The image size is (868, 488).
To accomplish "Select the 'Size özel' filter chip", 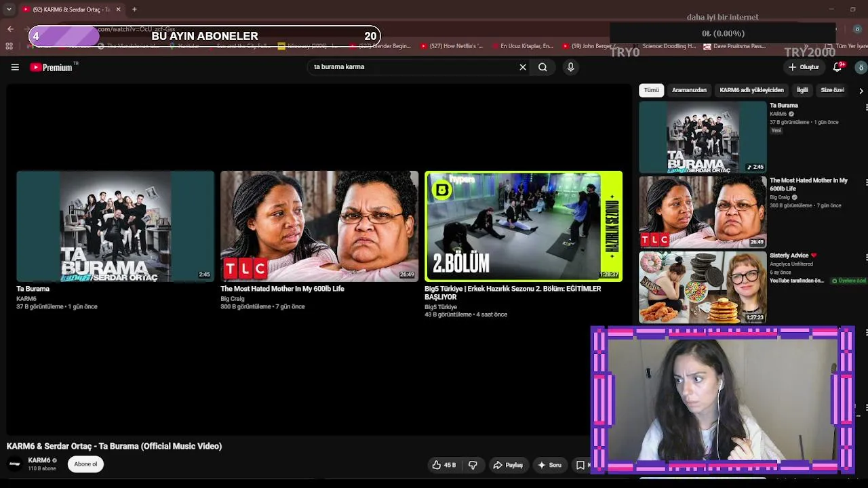I will pos(832,90).
